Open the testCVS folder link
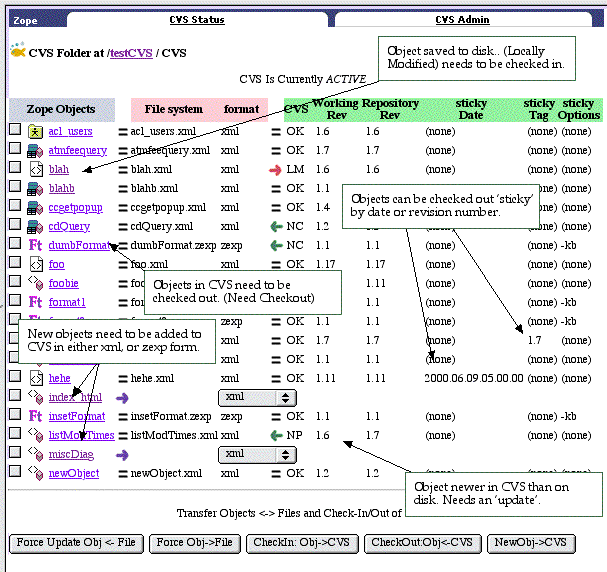Viewport: 607px width, 572px height. pyautogui.click(x=131, y=53)
